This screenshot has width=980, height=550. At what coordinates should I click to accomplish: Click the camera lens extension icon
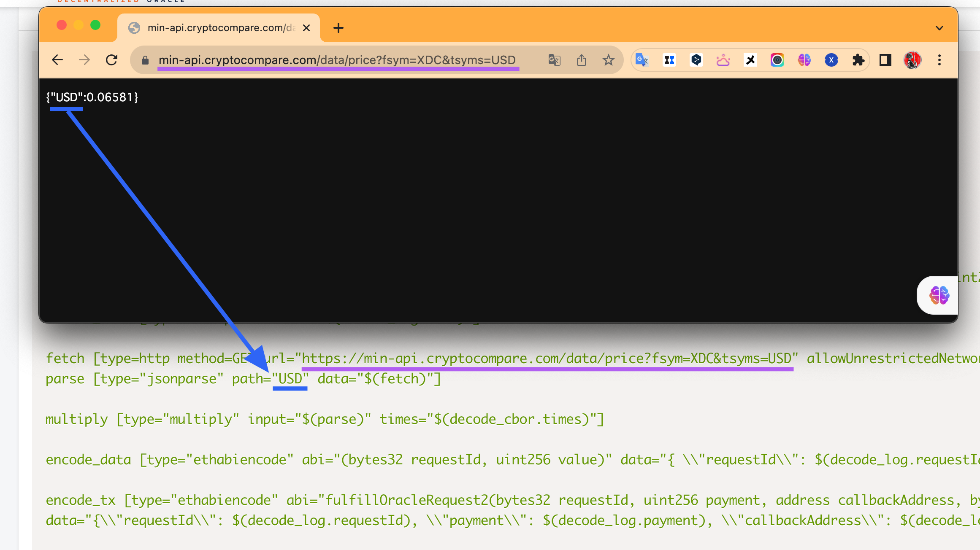(x=777, y=60)
